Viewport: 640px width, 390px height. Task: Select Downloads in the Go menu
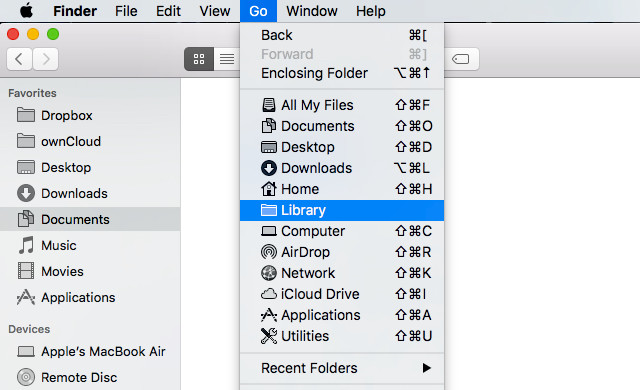click(342, 168)
